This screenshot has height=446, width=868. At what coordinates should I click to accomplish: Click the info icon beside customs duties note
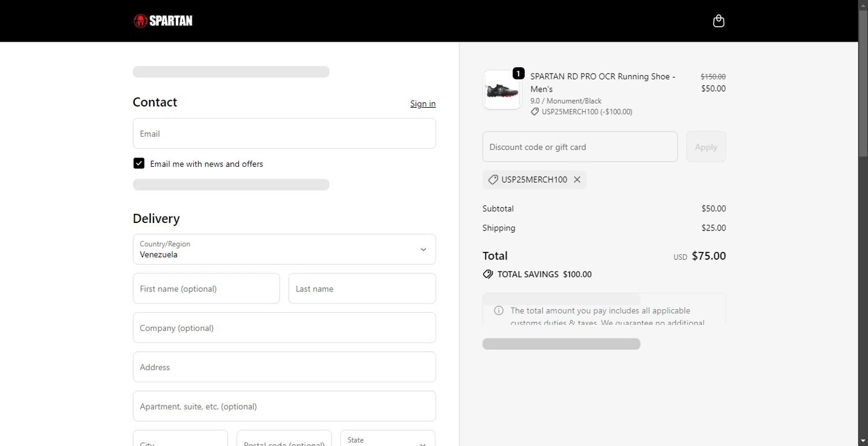pyautogui.click(x=498, y=310)
